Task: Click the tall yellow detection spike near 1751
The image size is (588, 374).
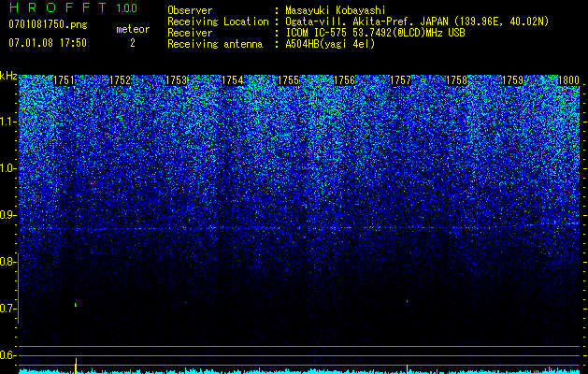Action: (76, 366)
